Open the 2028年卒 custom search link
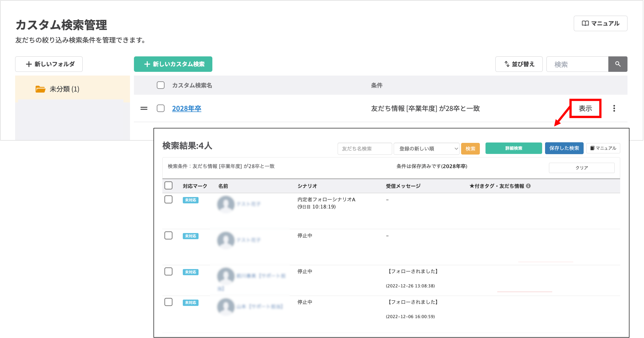Screen dimensions: 644x338 [x=186, y=108]
